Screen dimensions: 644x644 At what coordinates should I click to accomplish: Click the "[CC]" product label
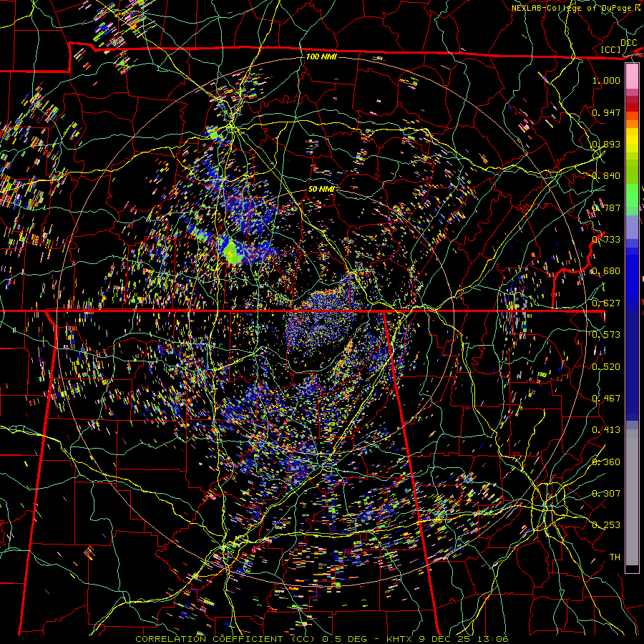[611, 49]
